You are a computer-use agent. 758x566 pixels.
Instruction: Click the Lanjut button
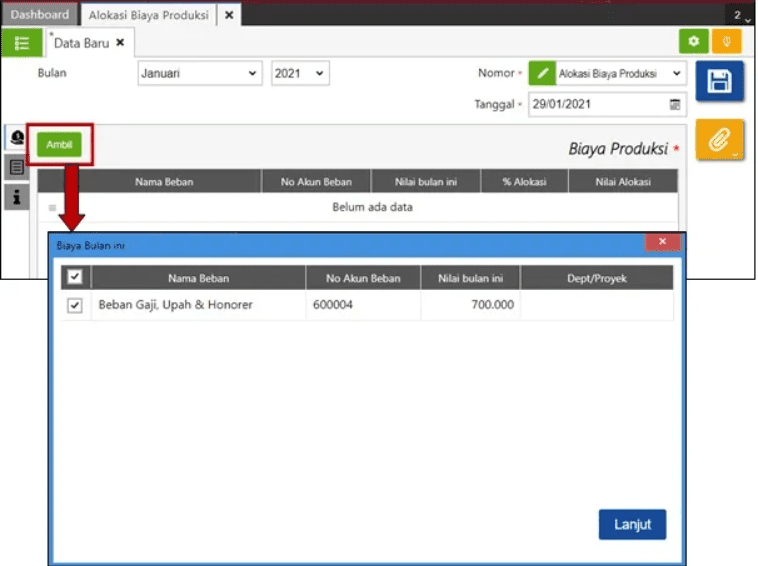tap(632, 525)
